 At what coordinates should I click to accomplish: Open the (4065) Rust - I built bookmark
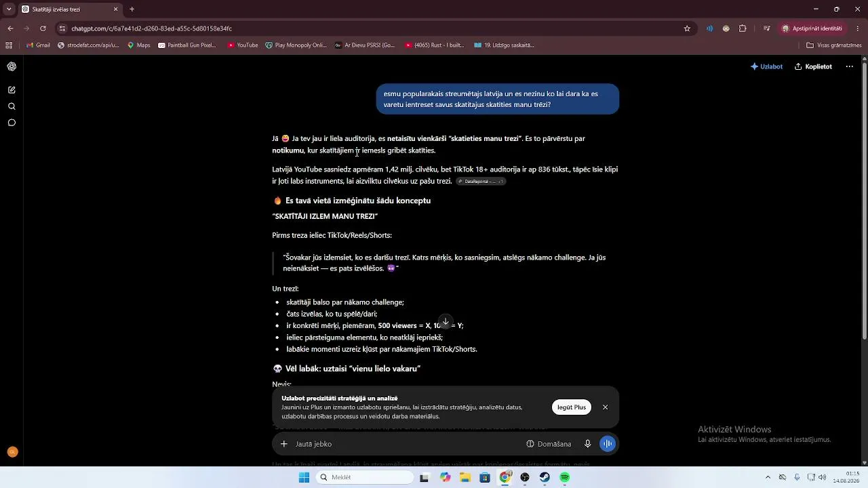435,45
